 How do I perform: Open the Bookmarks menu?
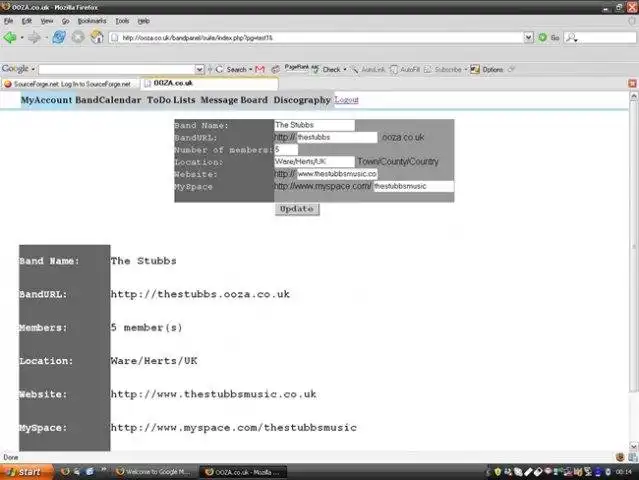click(x=92, y=21)
